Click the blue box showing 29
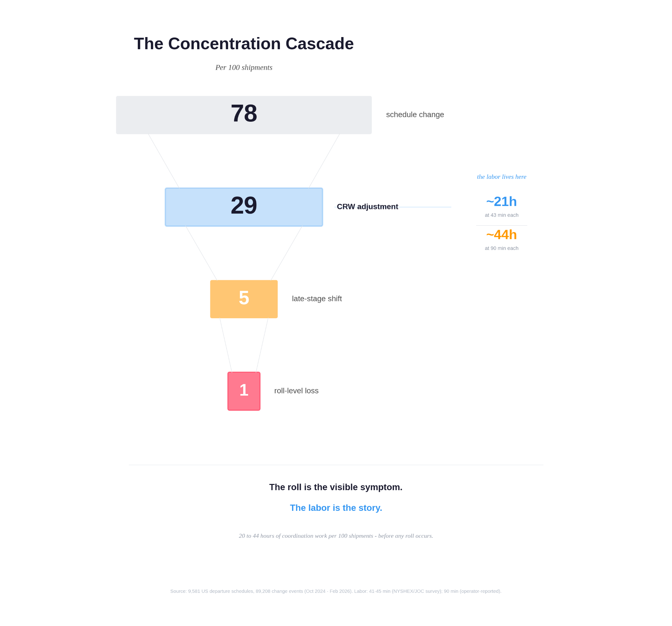Image resolution: width=672 pixels, height=626 pixels. point(244,207)
